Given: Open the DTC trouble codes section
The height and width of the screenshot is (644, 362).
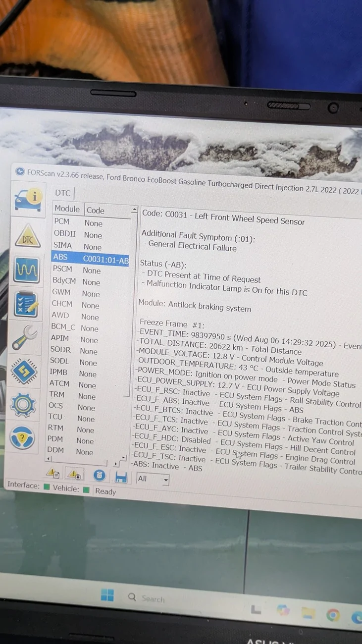Looking at the screenshot, I should pos(27,237).
